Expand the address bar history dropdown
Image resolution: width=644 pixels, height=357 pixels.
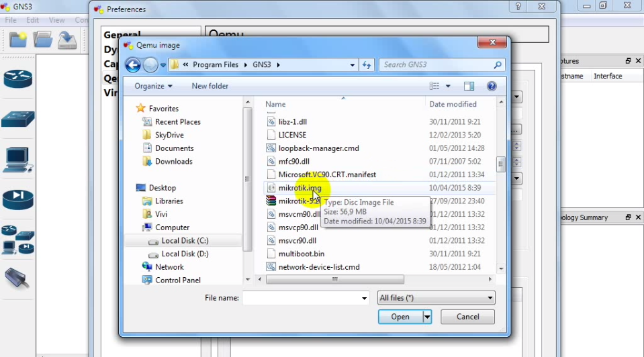(x=353, y=65)
